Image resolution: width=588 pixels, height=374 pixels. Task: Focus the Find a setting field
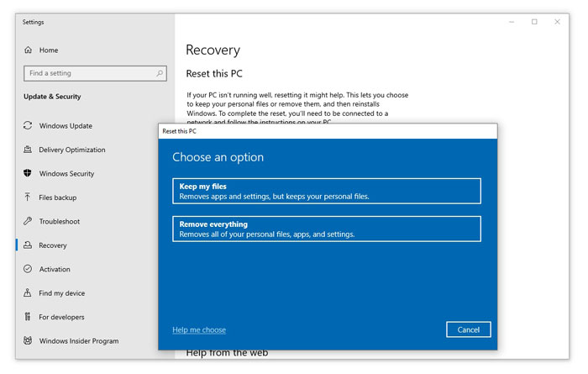[x=88, y=73]
